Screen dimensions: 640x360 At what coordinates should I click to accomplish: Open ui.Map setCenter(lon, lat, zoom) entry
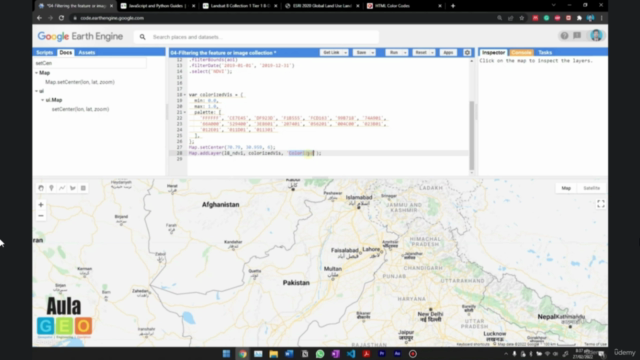(x=80, y=109)
